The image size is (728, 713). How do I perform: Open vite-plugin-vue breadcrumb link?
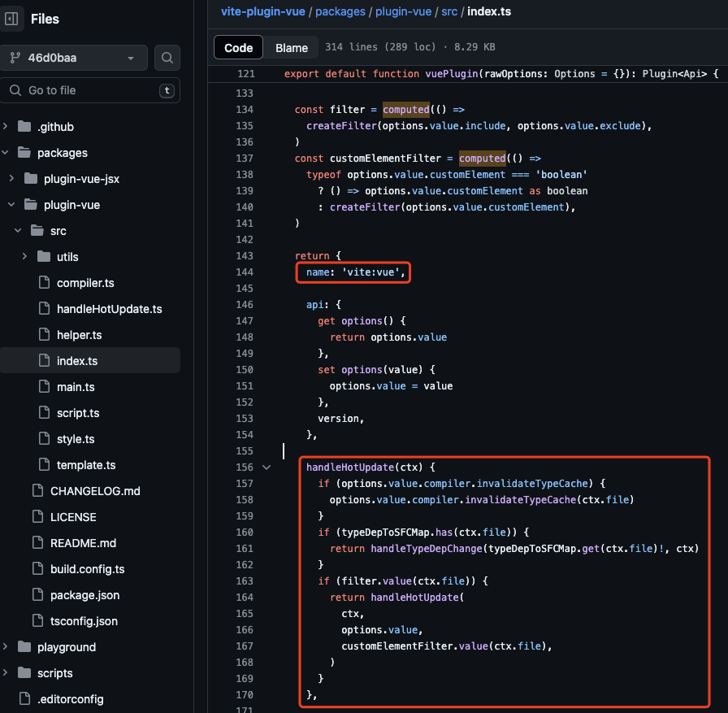coord(262,11)
